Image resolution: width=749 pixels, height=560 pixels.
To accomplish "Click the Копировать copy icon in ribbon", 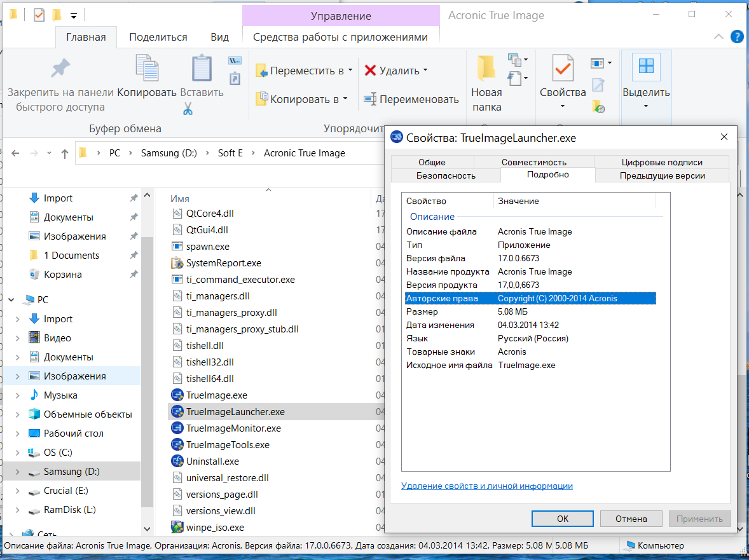I will (x=147, y=68).
